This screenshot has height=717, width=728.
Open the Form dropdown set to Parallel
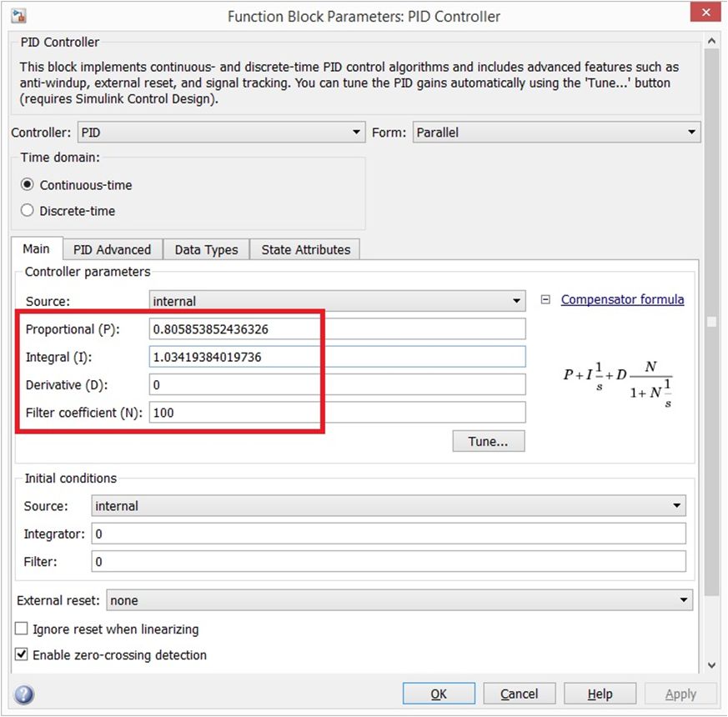(557, 133)
